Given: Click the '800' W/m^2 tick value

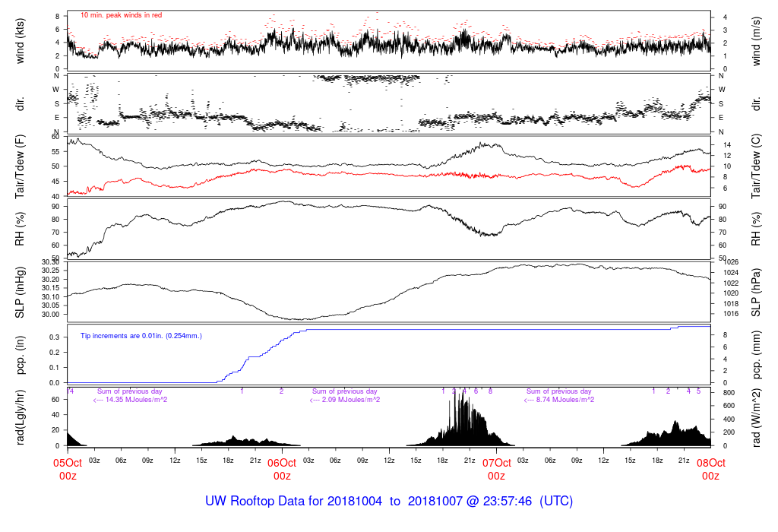Looking at the screenshot, I should point(729,393).
